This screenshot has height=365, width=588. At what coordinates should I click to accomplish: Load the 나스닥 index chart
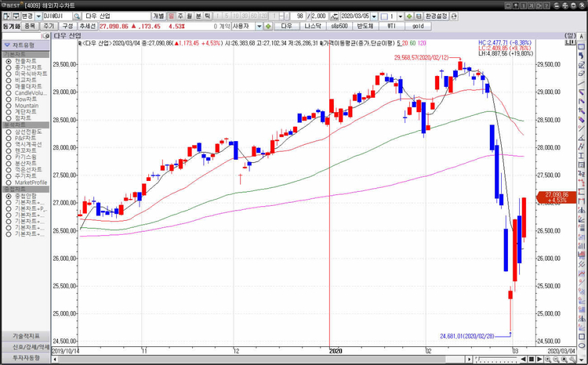[x=313, y=26]
